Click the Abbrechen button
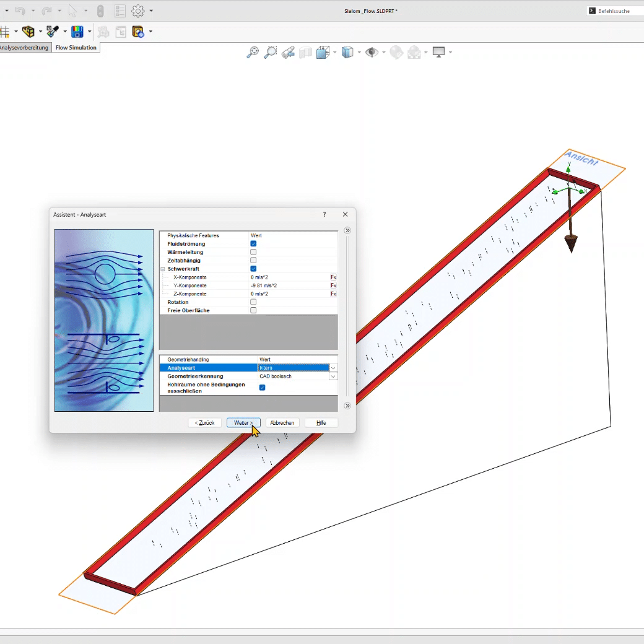644x644 pixels. pos(282,422)
